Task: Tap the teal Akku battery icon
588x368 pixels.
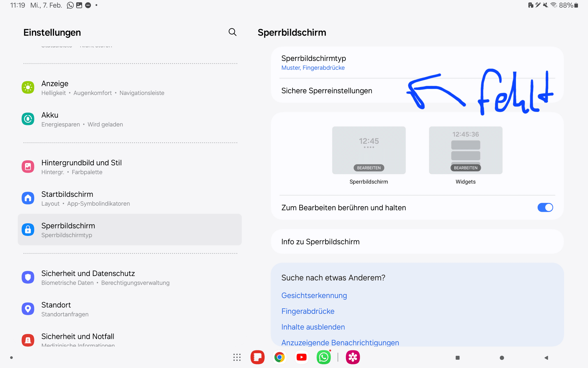Action: point(28,119)
